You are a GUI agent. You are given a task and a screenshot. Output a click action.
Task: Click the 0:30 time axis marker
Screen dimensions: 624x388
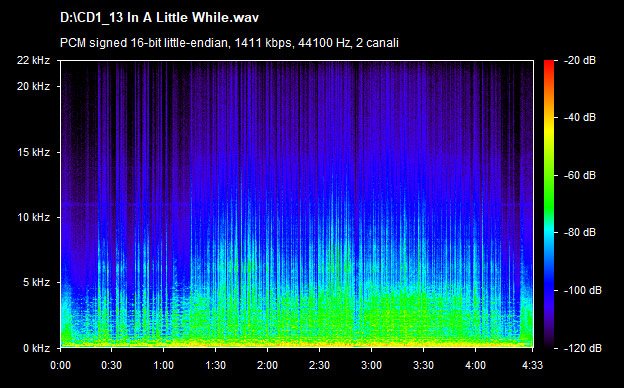(111, 365)
